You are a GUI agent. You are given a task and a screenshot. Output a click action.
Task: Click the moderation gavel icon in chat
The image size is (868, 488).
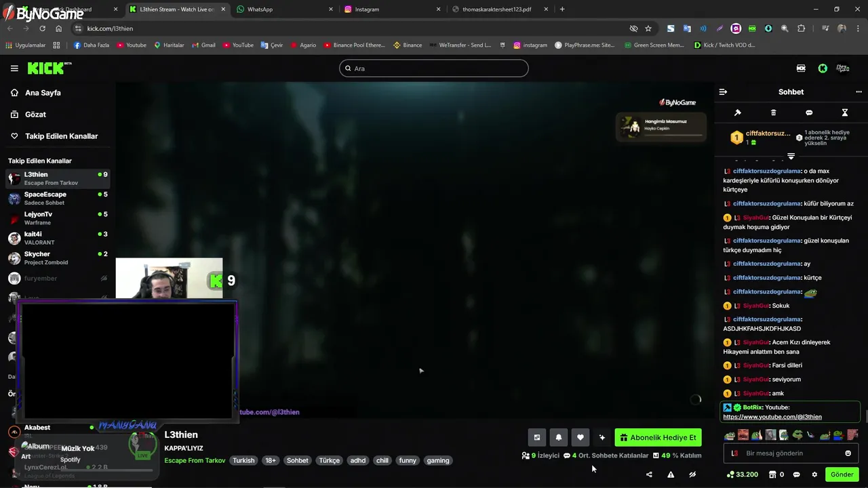pos(738,113)
